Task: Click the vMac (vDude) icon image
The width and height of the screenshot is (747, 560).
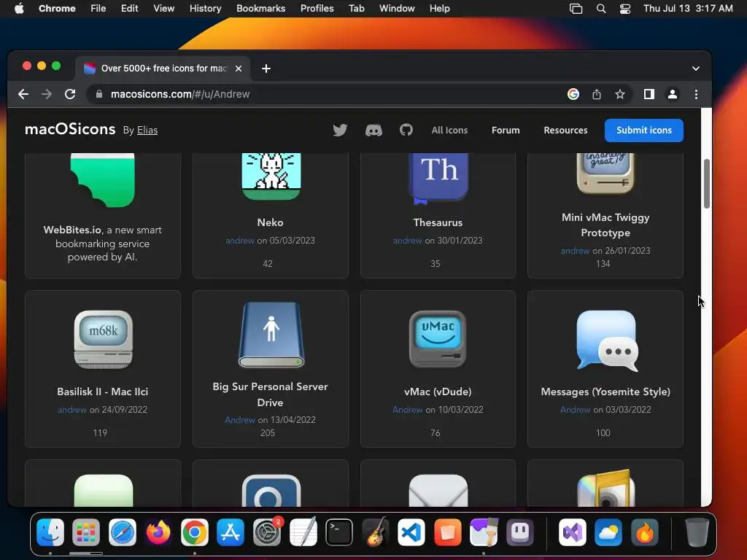Action: tap(438, 339)
